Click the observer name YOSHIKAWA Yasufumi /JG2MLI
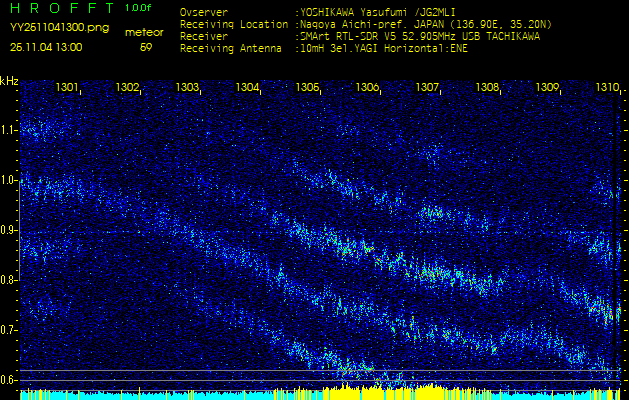The image size is (629, 400). pos(377,13)
